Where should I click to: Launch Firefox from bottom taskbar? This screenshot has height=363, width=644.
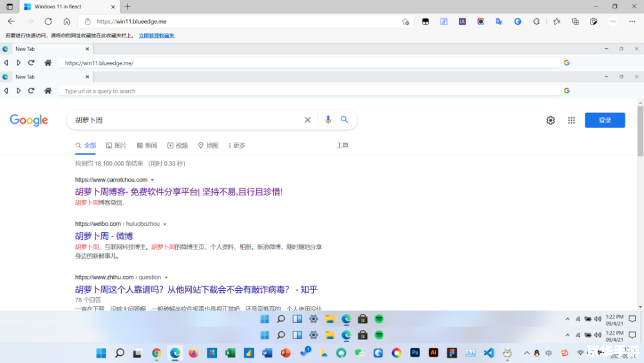[x=193, y=353]
